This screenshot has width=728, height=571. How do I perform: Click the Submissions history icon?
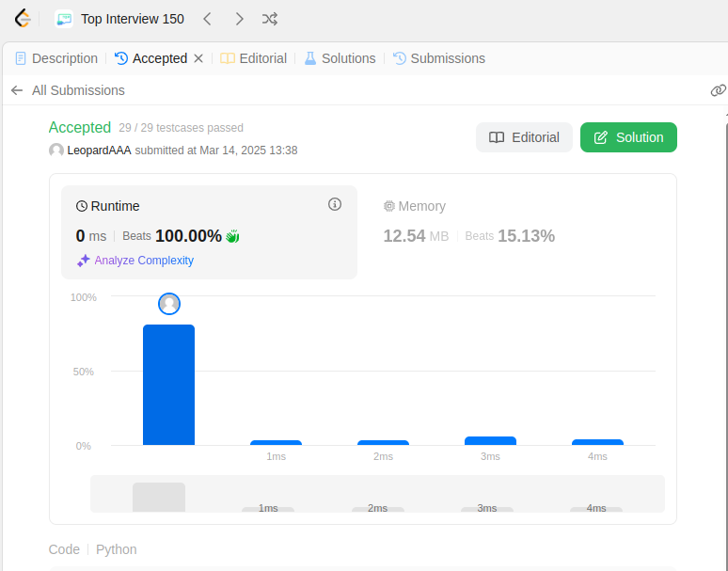[x=400, y=58]
